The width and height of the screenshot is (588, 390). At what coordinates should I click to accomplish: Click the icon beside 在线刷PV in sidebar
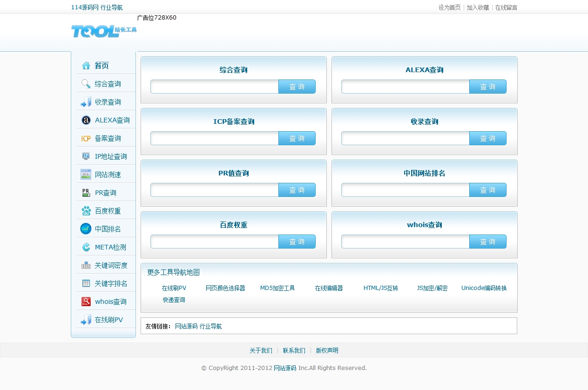coord(86,320)
